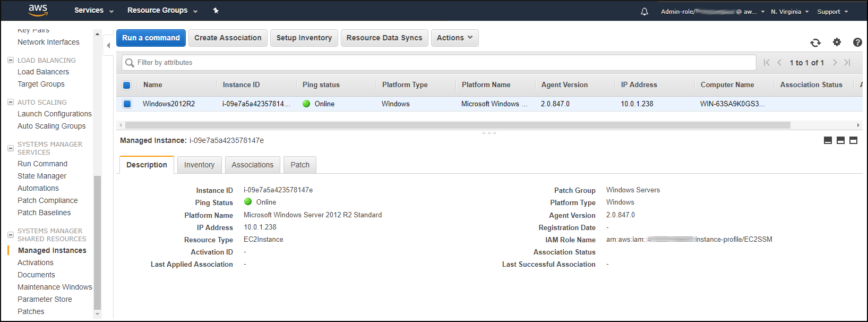This screenshot has height=322, width=868.
Task: Collapse the Auto Scaling section
Action: click(x=10, y=102)
